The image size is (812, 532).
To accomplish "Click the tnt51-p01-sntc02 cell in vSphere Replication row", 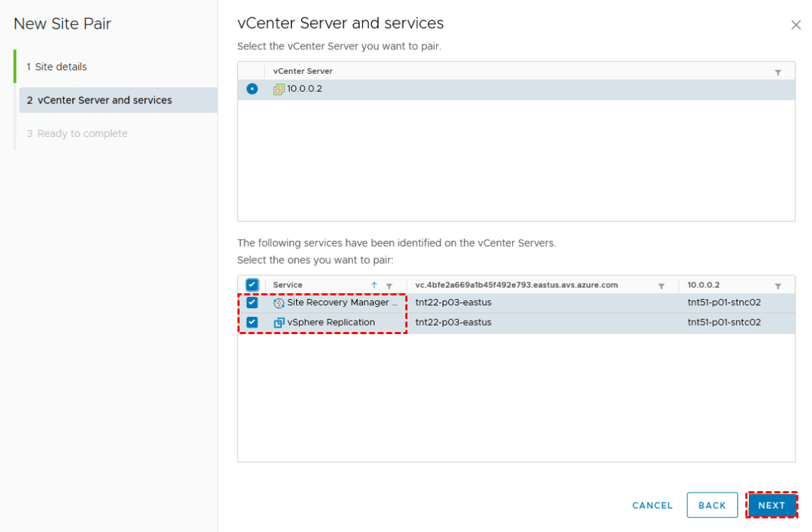I will pyautogui.click(x=724, y=323).
